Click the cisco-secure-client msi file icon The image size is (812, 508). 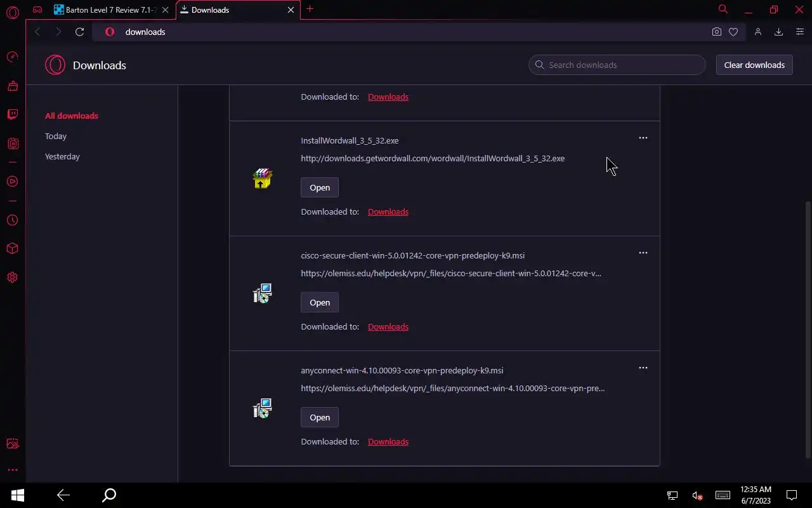pyautogui.click(x=263, y=293)
